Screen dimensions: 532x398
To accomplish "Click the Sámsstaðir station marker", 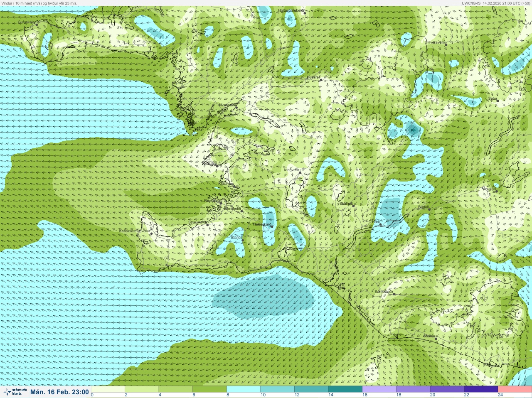I will tap(394, 294).
